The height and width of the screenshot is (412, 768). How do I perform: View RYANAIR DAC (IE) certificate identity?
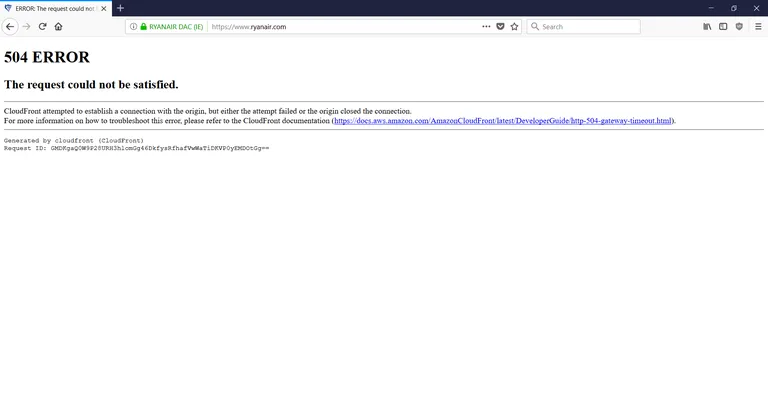coord(176,27)
